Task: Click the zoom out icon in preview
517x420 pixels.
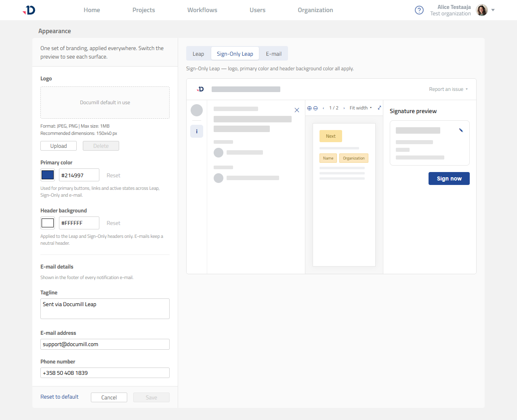Action: coord(315,108)
